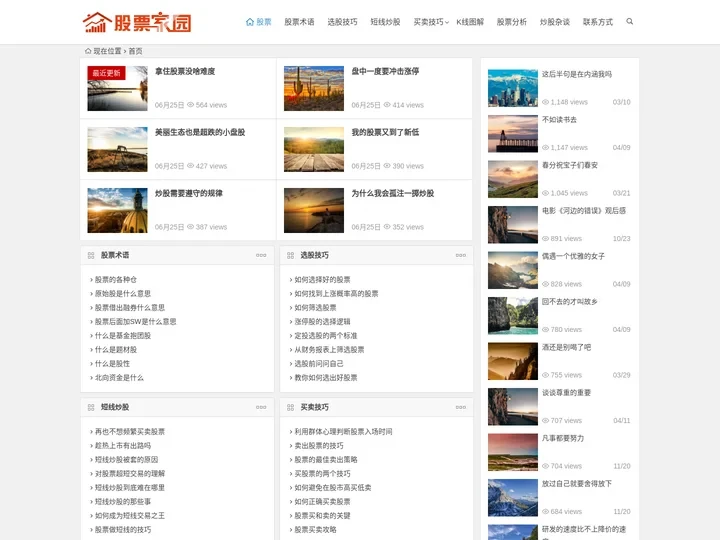This screenshot has width=720, height=540.
Task: Open list item 原始股是什么意思
Action: click(123, 293)
